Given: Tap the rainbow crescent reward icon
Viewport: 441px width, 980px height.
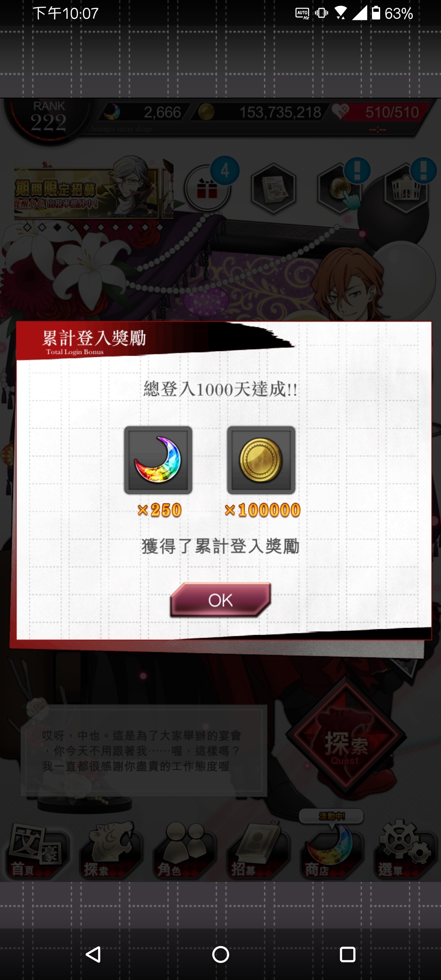Looking at the screenshot, I should [158, 460].
